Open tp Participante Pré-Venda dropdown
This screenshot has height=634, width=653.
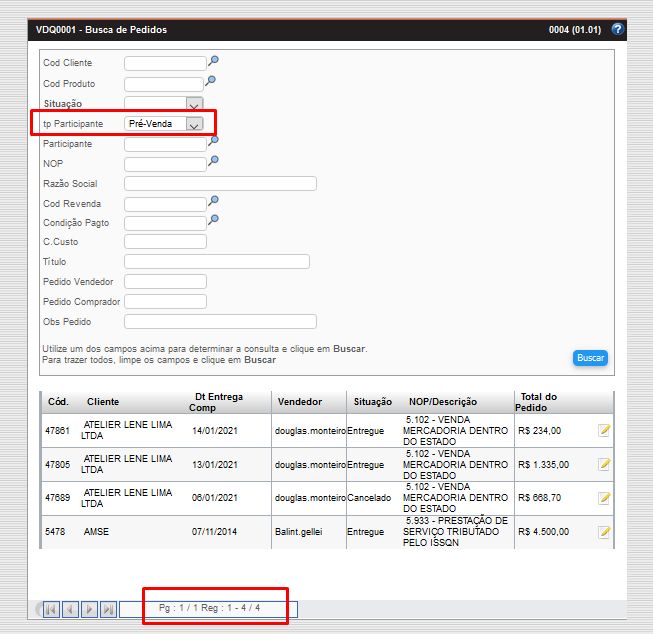[194, 124]
